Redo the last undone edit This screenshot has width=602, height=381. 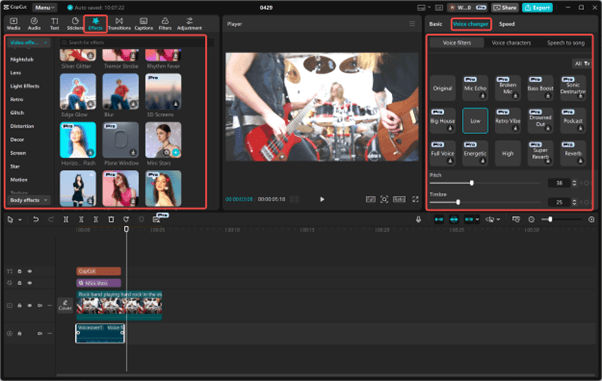[51, 219]
